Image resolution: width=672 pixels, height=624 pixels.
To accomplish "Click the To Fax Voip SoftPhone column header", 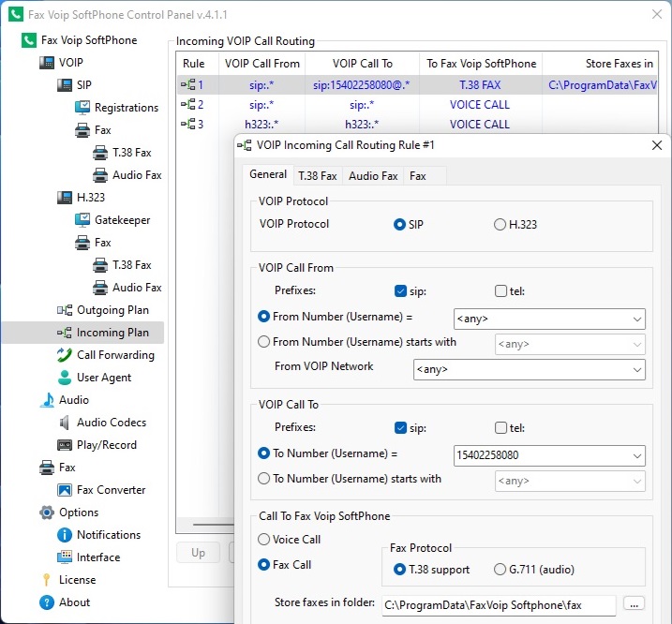I will point(481,64).
